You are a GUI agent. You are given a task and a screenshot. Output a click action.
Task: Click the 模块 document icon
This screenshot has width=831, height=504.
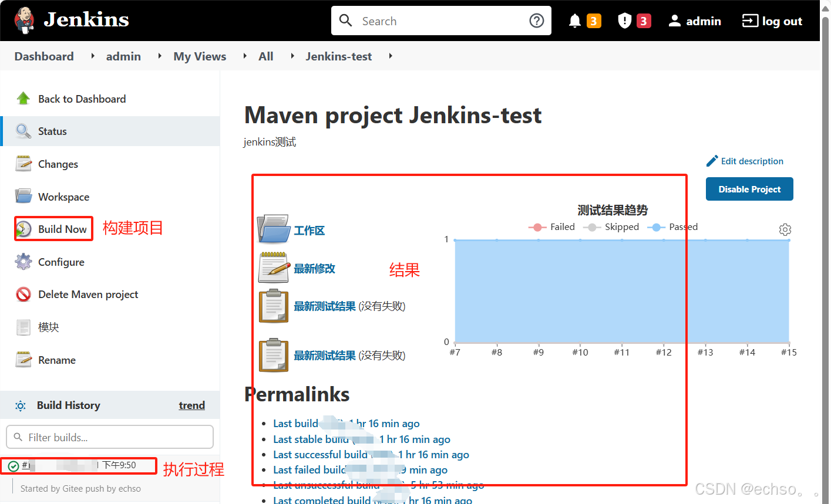coord(23,327)
